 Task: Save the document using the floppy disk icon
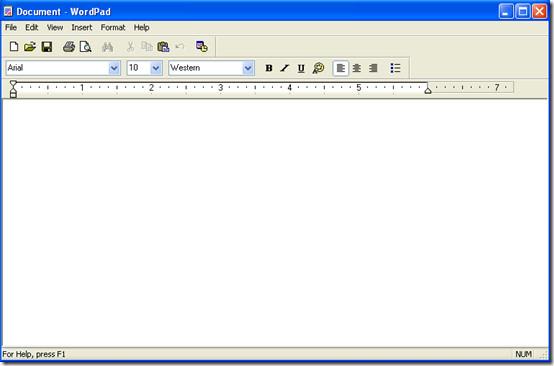pos(47,47)
